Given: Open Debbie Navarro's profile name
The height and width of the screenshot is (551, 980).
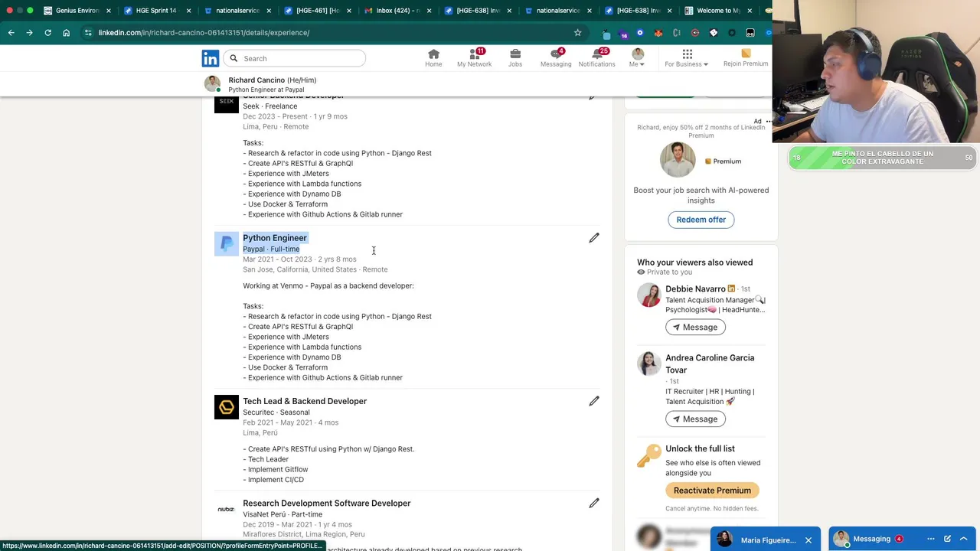Looking at the screenshot, I should point(695,289).
